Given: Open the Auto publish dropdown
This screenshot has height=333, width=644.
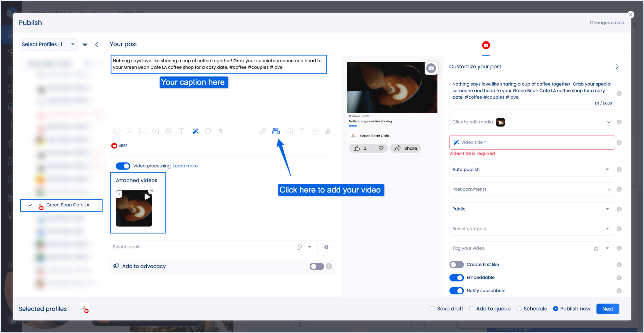Looking at the screenshot, I should (532, 169).
